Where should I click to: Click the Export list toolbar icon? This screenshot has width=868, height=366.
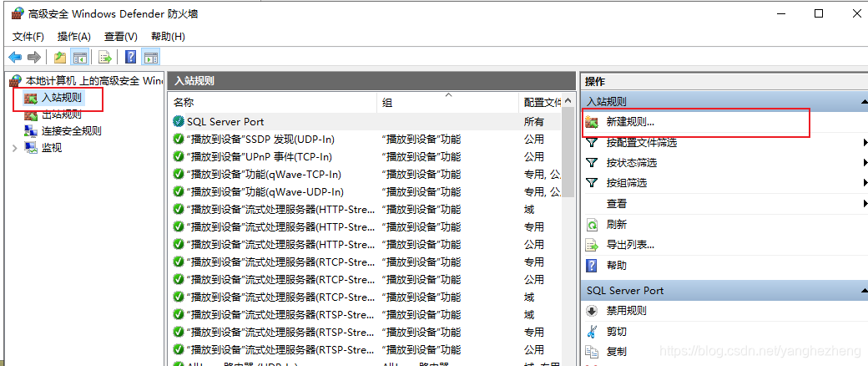point(105,57)
